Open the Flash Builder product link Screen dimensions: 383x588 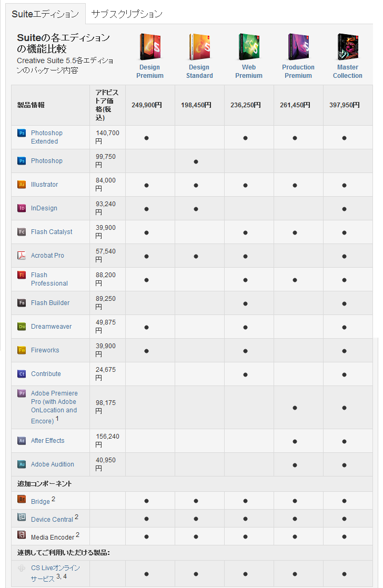click(51, 302)
